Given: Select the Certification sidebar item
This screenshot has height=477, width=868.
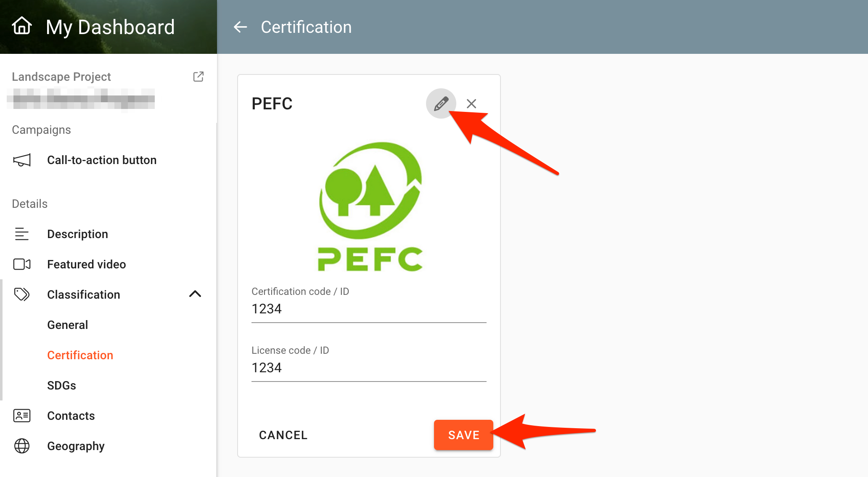Looking at the screenshot, I should coord(80,355).
